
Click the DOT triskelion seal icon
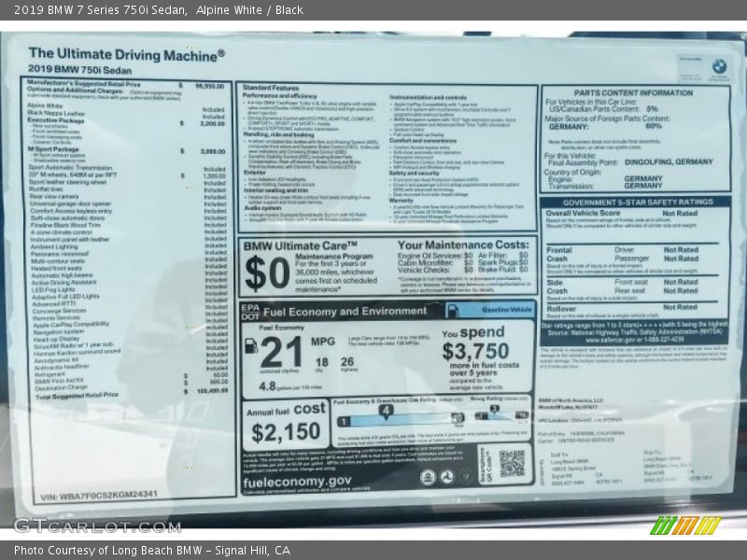pyautogui.click(x=447, y=477)
